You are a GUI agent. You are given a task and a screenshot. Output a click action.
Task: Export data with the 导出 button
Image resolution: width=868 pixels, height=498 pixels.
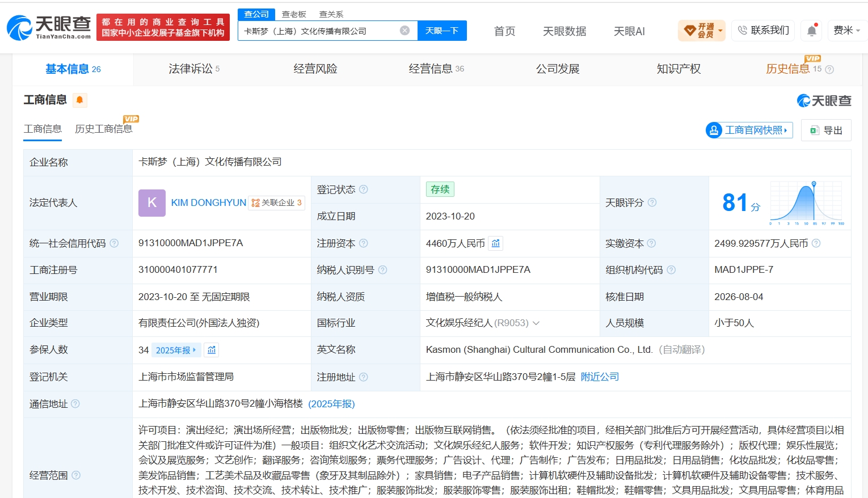pos(826,130)
